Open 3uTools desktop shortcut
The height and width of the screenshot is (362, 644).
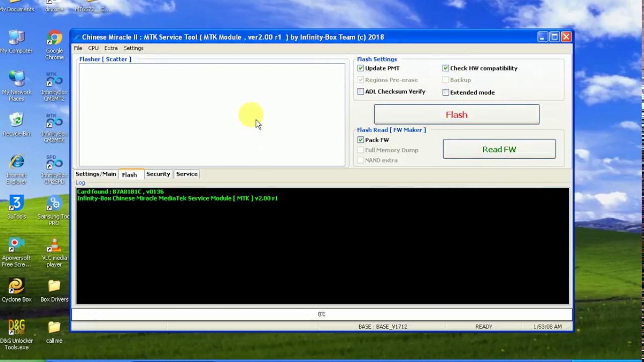(17, 207)
